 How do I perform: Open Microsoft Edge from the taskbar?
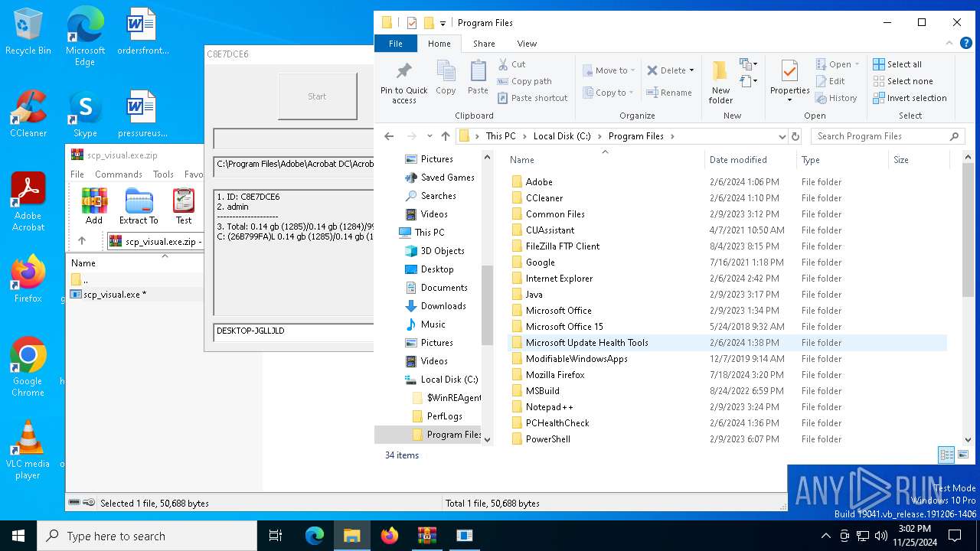315,536
